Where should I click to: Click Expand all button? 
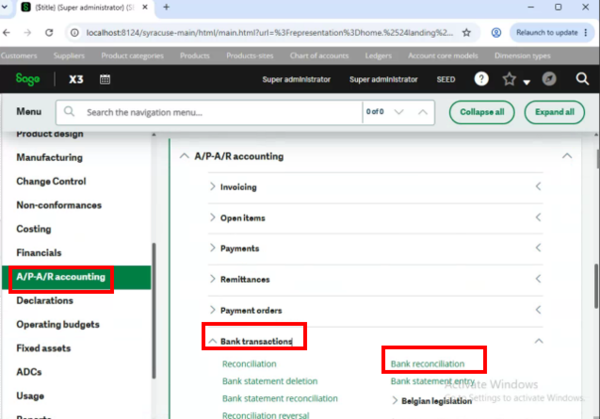coord(554,112)
